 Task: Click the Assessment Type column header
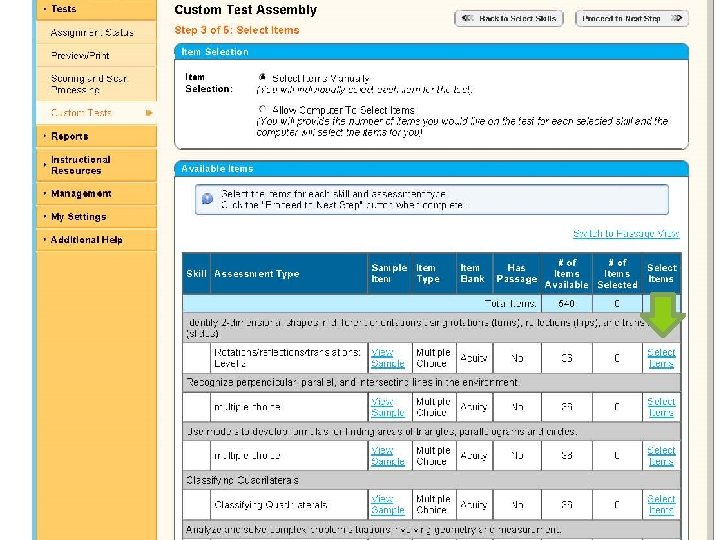[x=289, y=274]
